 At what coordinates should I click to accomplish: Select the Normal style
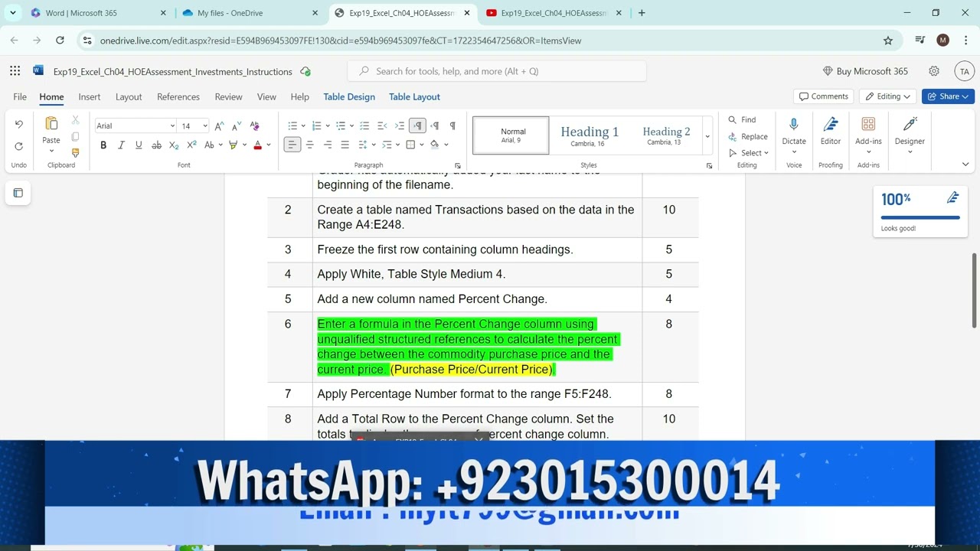tap(511, 135)
